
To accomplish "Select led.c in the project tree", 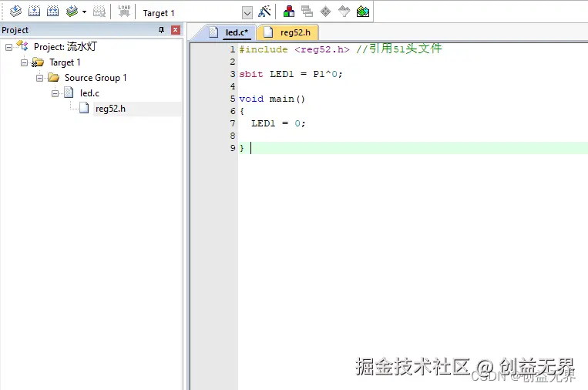I will [89, 93].
